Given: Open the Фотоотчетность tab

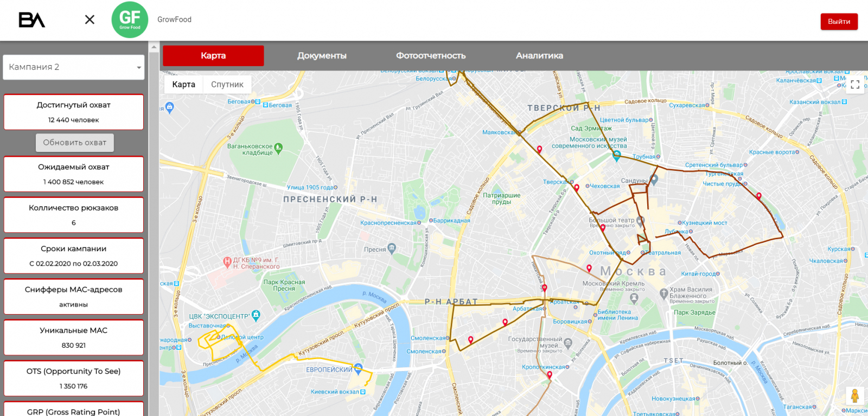Looking at the screenshot, I should point(431,55).
